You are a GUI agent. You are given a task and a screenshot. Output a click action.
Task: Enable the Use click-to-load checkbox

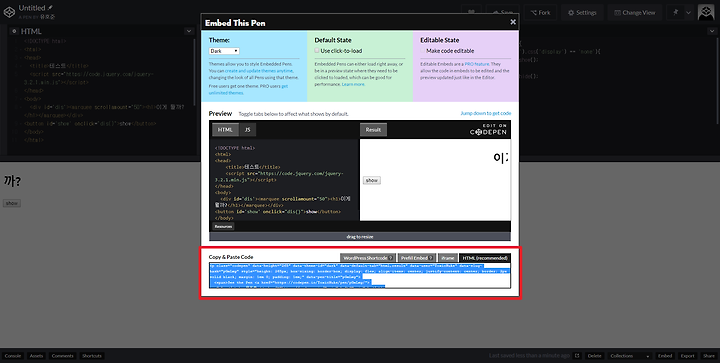[317, 50]
